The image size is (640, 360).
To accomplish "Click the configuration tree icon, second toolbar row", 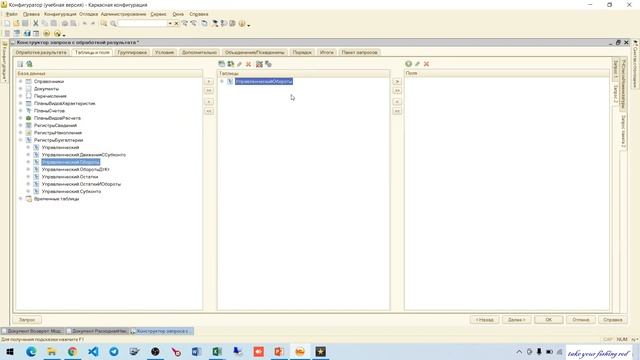I will pos(16,33).
